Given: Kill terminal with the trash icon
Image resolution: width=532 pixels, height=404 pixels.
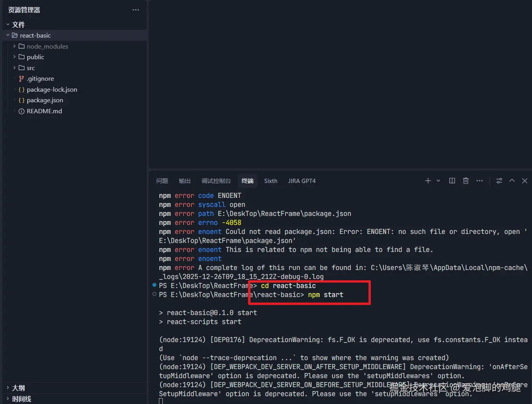Looking at the screenshot, I should (x=466, y=181).
